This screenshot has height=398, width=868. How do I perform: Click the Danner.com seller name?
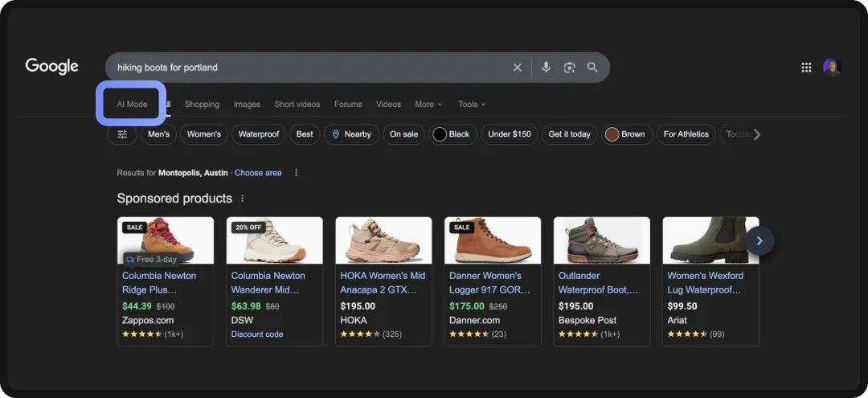pos(474,321)
